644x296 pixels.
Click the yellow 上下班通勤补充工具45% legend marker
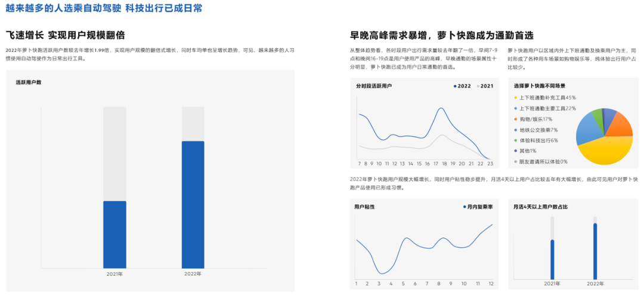515,97
